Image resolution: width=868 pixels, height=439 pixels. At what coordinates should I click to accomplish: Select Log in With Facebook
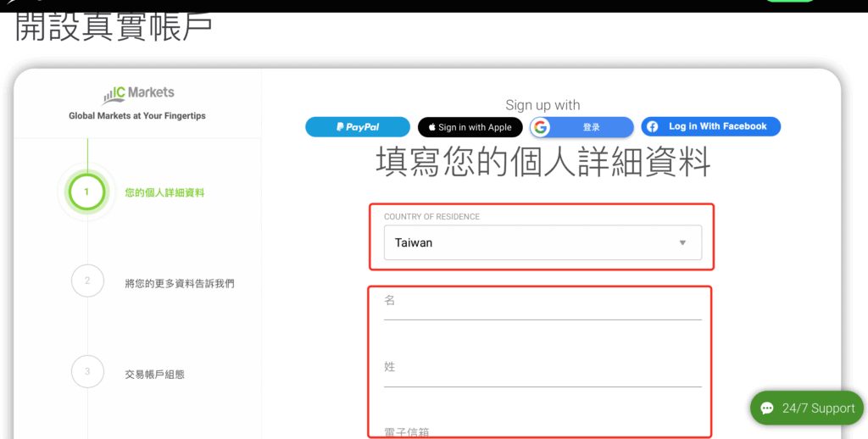tap(711, 126)
